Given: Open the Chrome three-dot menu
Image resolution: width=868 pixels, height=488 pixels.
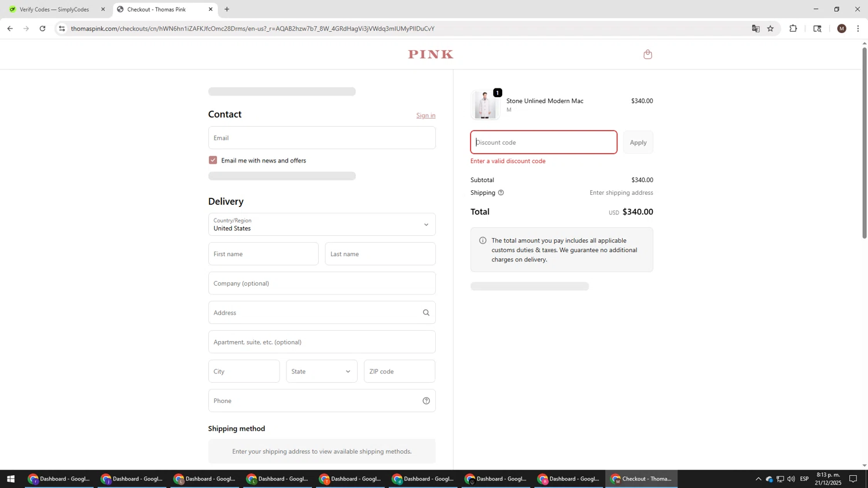Looking at the screenshot, I should point(858,28).
